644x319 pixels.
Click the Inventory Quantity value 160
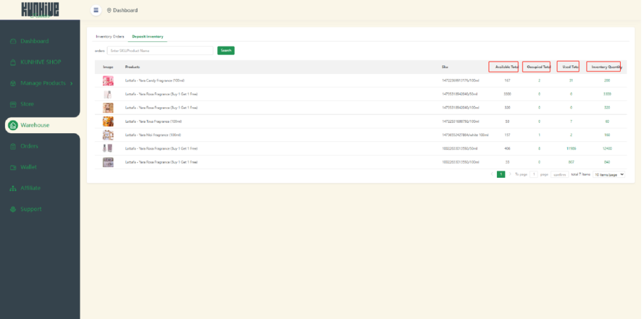point(607,135)
